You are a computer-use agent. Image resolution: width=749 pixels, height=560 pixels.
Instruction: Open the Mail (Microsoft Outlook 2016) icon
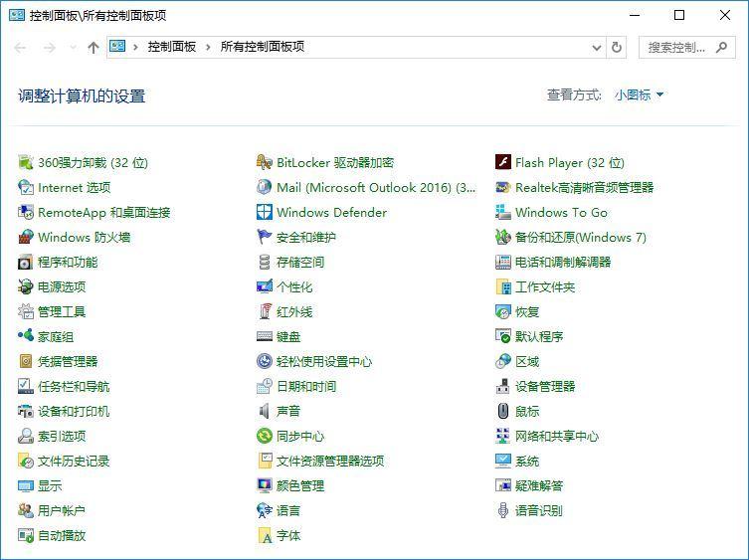click(x=265, y=187)
